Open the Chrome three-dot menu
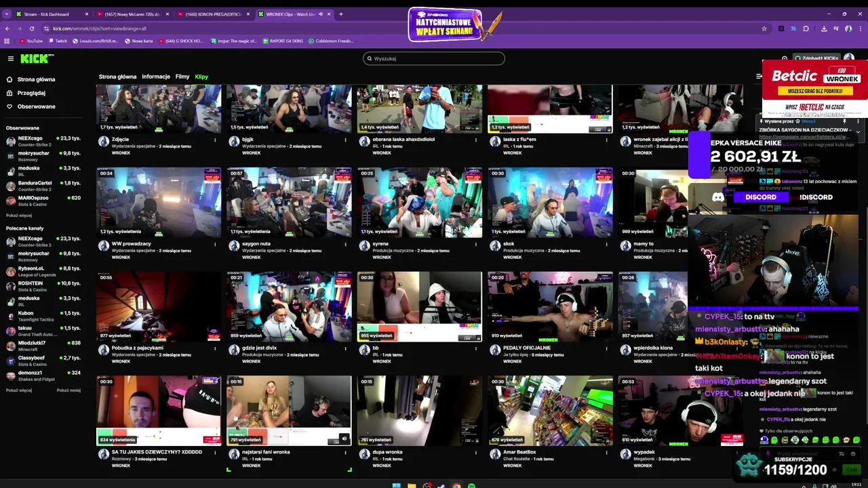Viewport: 868px width, 488px height. click(x=860, y=28)
